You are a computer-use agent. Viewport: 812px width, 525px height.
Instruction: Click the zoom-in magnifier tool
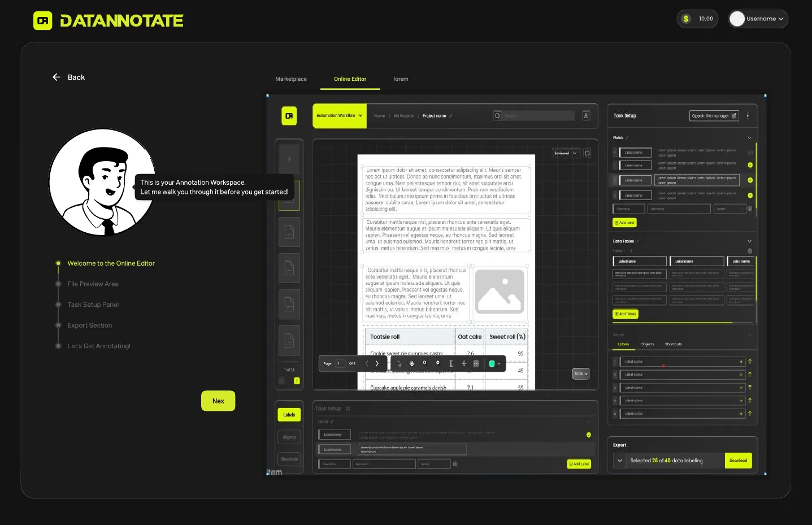pos(425,363)
